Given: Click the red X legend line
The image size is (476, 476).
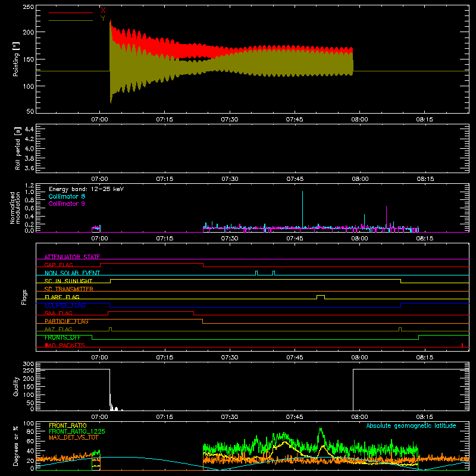Looking at the screenshot, I should pyautogui.click(x=71, y=12).
